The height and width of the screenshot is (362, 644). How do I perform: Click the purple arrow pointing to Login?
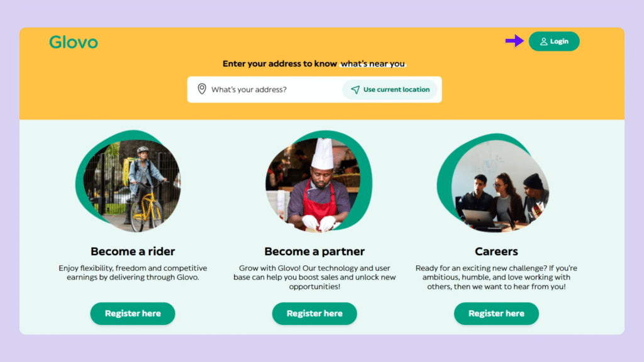[514, 41]
